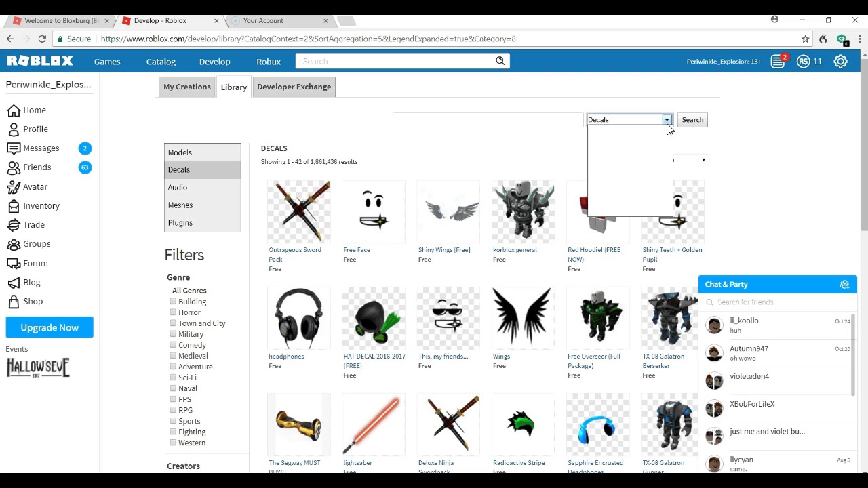This screenshot has width=868, height=488.
Task: Open the korblox general thumbnail
Action: 523,211
